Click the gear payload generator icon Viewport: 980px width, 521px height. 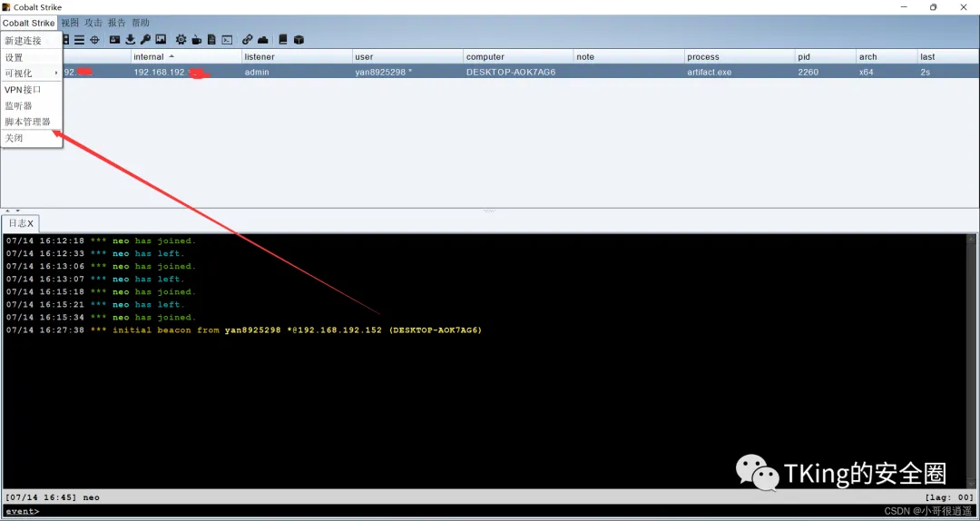point(181,40)
